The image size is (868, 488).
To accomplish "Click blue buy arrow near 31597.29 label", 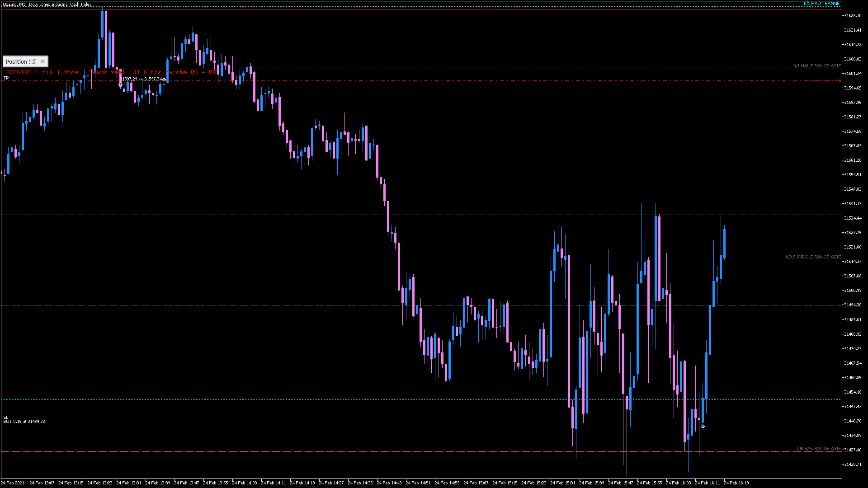I will coord(121,84).
